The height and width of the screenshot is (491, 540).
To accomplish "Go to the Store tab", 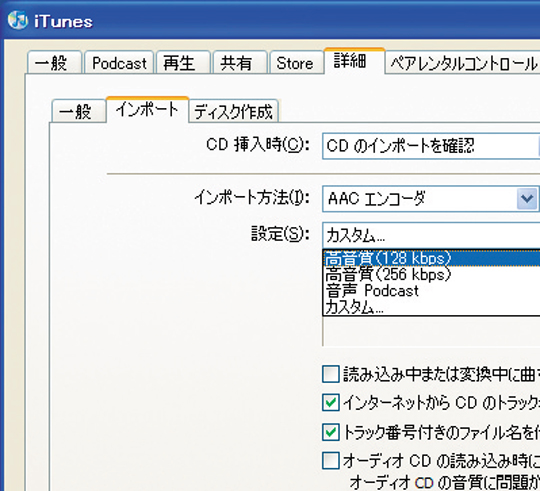I will (297, 62).
